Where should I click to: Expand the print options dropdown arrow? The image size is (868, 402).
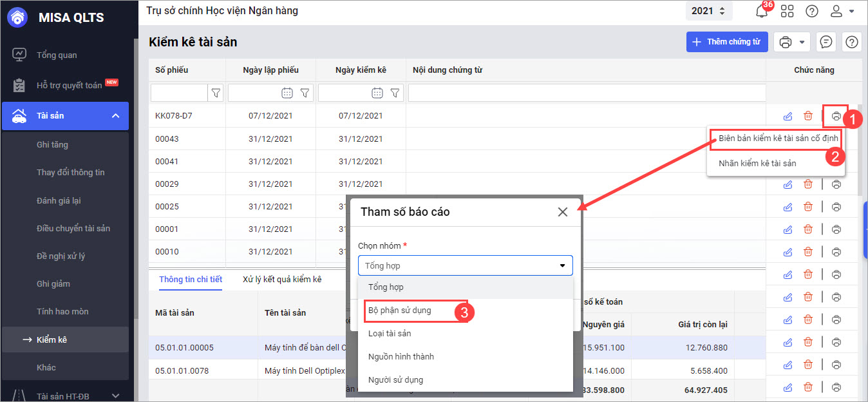[802, 42]
